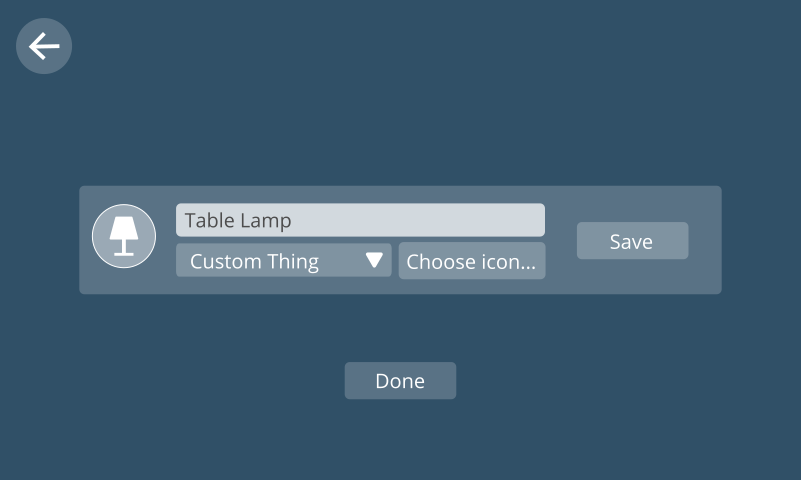Click the lamp silhouette inside the circle
Viewport: 801px width, 480px height.
click(124, 236)
